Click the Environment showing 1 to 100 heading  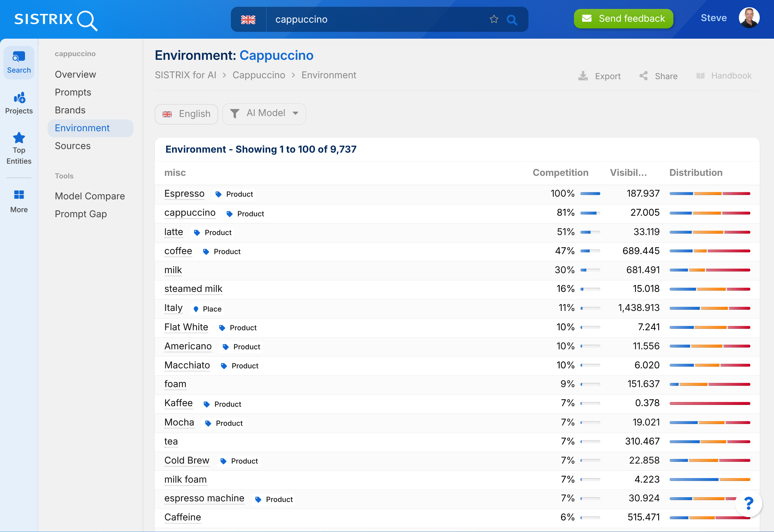pos(261,149)
